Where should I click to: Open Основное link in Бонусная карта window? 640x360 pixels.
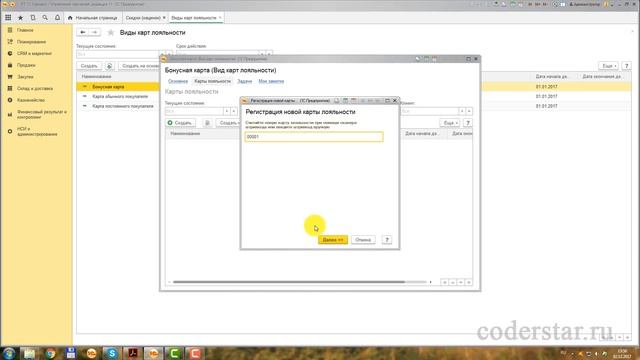click(178, 81)
